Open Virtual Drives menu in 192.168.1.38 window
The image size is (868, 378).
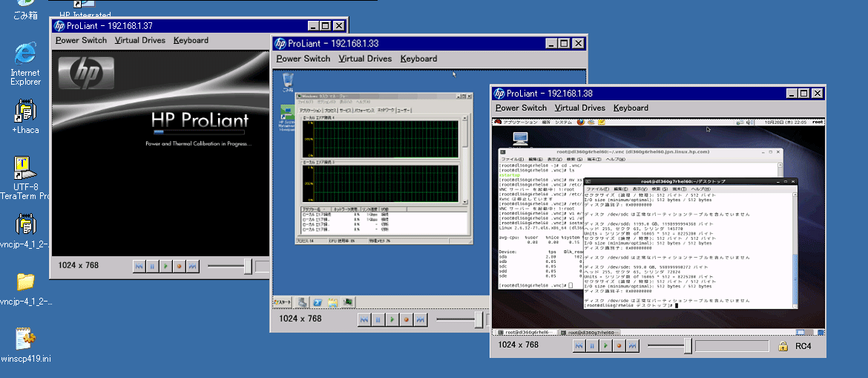click(579, 108)
